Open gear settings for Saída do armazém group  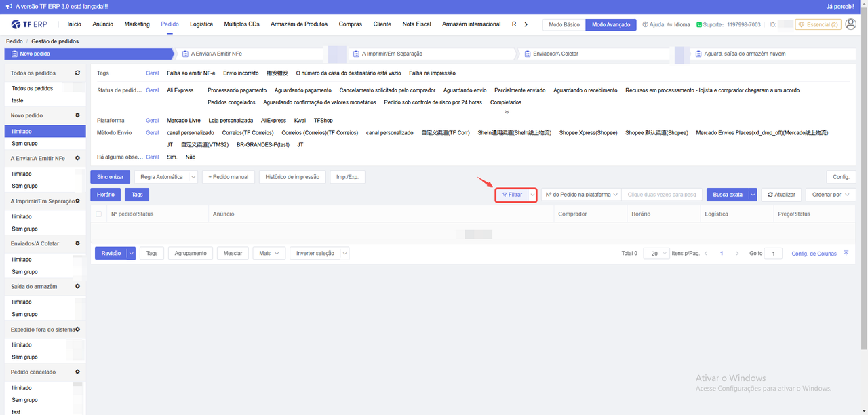[x=77, y=286]
